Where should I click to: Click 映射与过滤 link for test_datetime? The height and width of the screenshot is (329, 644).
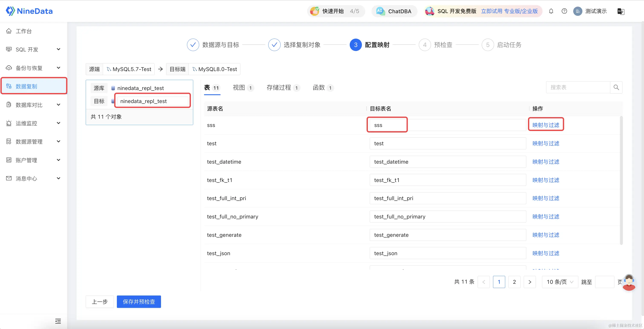coord(545,162)
